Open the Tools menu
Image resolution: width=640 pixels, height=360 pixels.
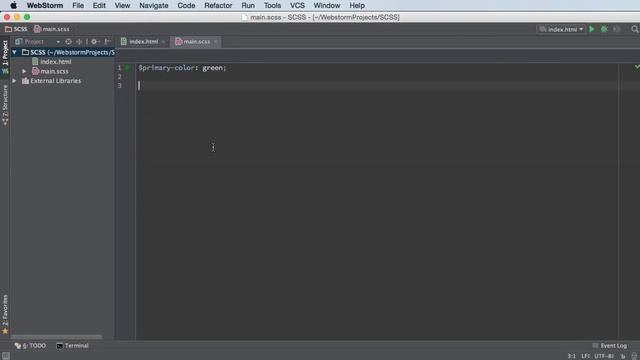pyautogui.click(x=272, y=5)
